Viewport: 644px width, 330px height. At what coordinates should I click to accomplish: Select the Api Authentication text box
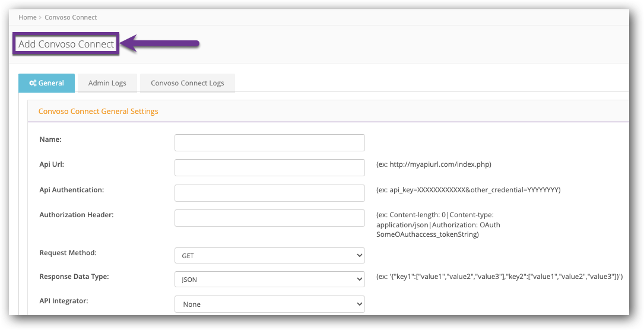coord(269,193)
